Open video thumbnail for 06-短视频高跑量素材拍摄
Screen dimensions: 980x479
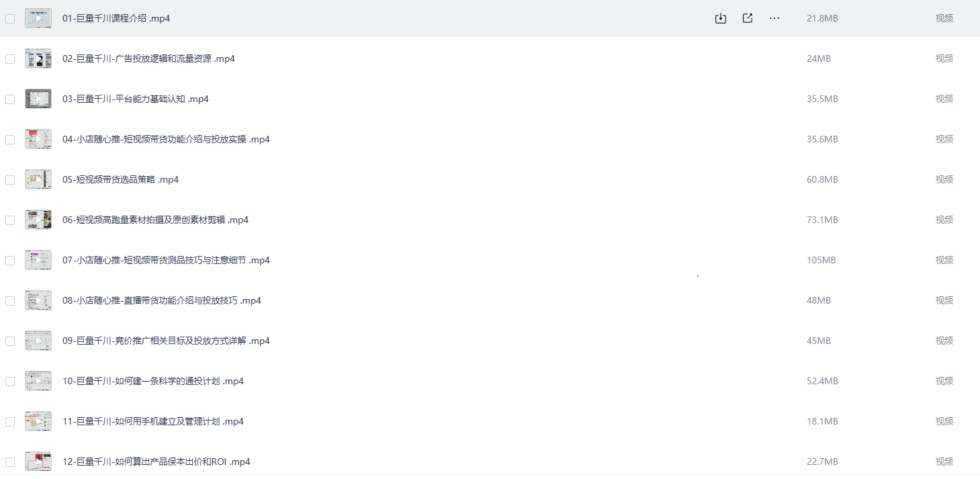(x=38, y=220)
